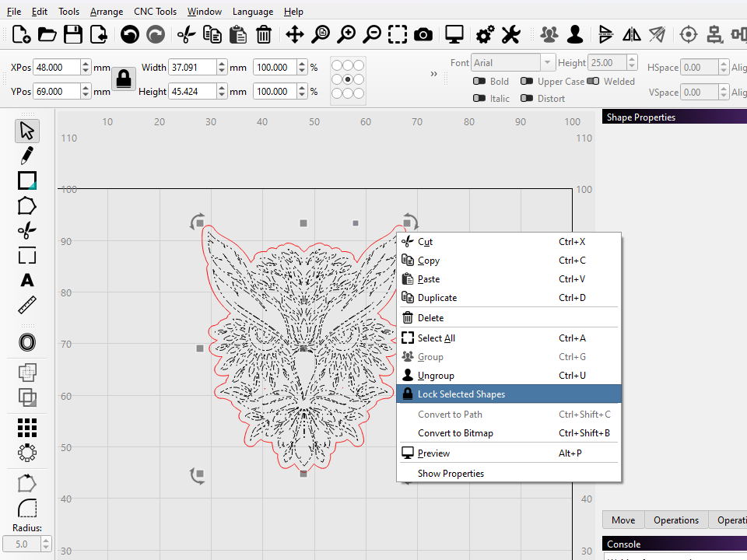Click the XPos input field
The image size is (747, 560).
(x=57, y=68)
